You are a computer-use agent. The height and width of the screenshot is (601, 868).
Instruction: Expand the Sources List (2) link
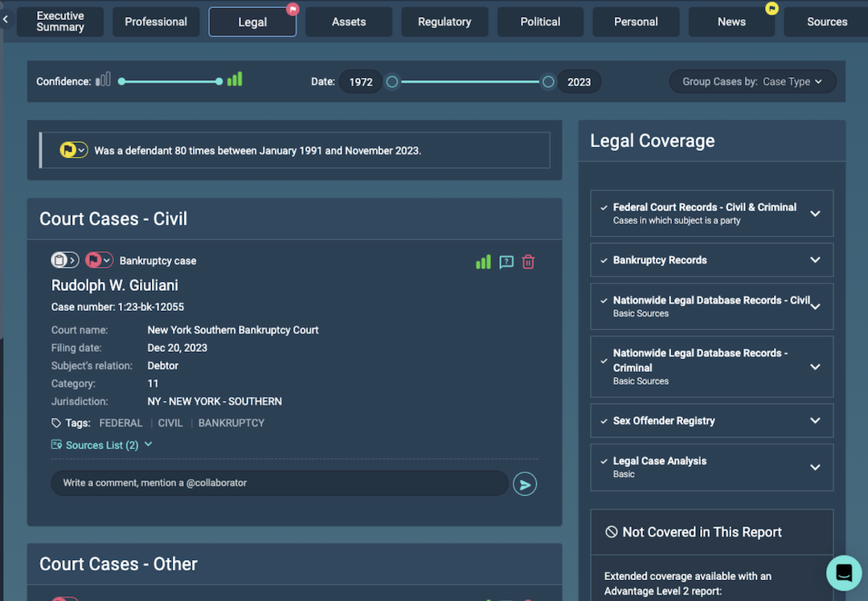click(x=102, y=445)
